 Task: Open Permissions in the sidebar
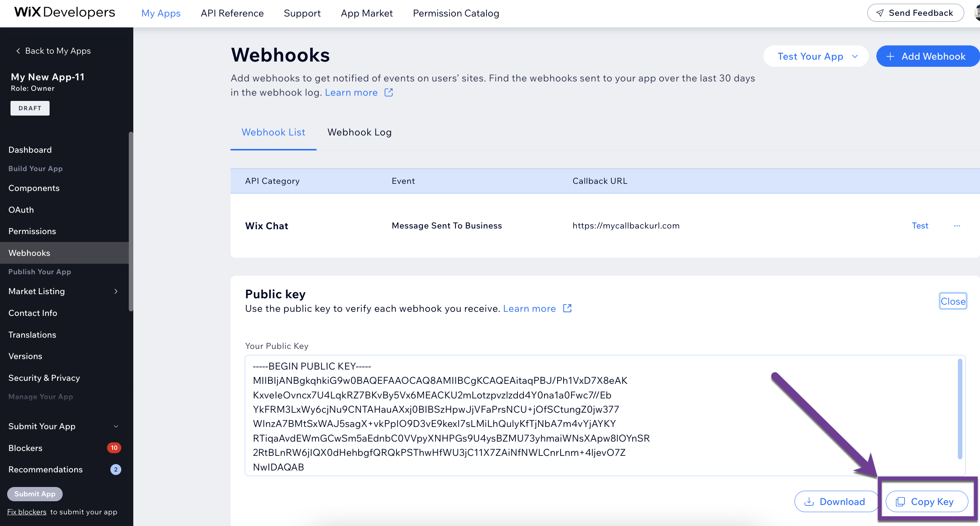coord(32,231)
